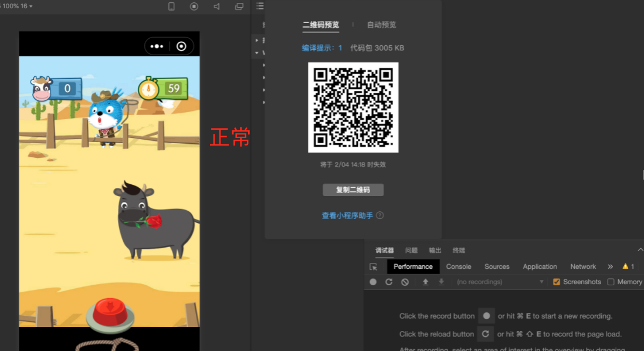
Task: Open the mini program three-dots menu
Action: tap(157, 46)
